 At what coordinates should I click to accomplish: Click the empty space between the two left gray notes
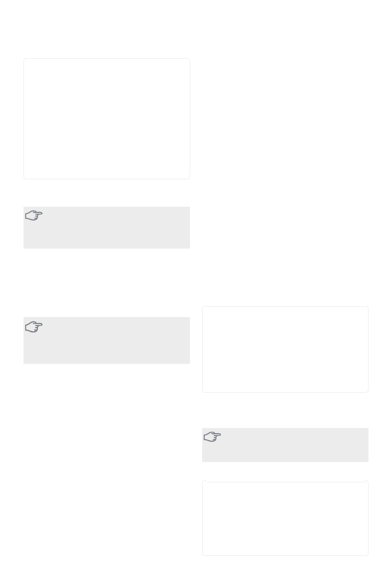coord(106,283)
